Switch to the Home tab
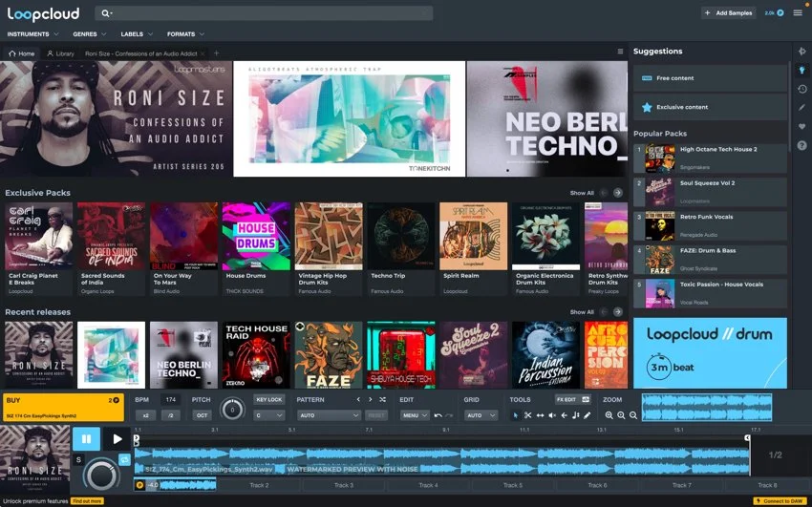Image resolution: width=812 pixels, height=507 pixels. (x=22, y=53)
